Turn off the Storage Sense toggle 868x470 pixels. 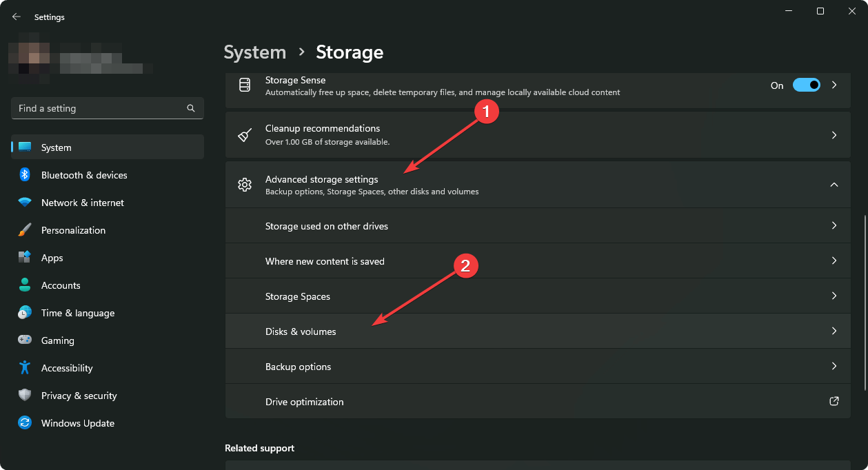click(807, 85)
